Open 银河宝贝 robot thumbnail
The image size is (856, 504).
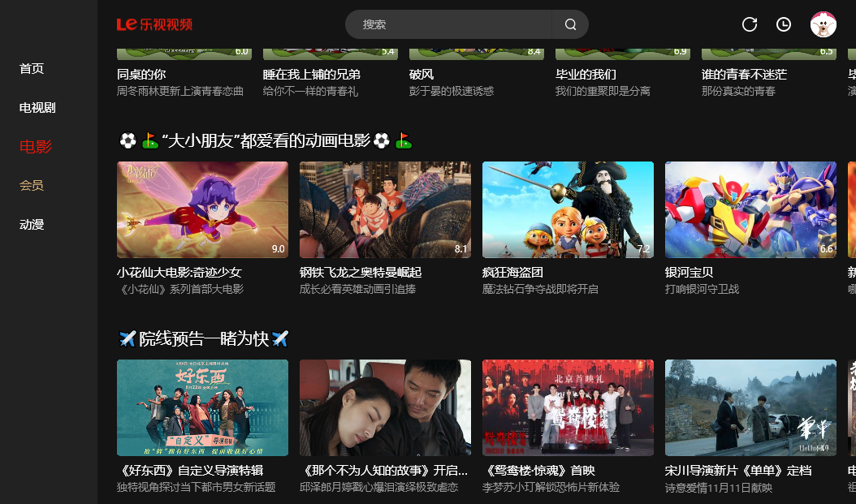pyautogui.click(x=750, y=209)
